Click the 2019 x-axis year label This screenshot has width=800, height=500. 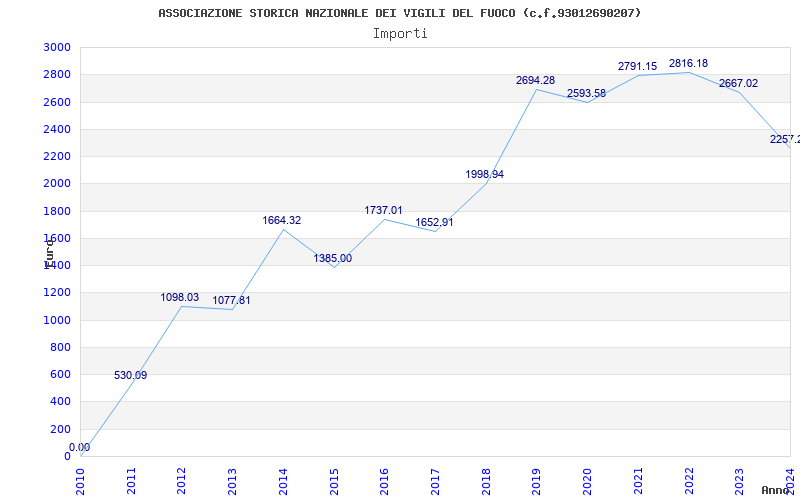click(536, 482)
